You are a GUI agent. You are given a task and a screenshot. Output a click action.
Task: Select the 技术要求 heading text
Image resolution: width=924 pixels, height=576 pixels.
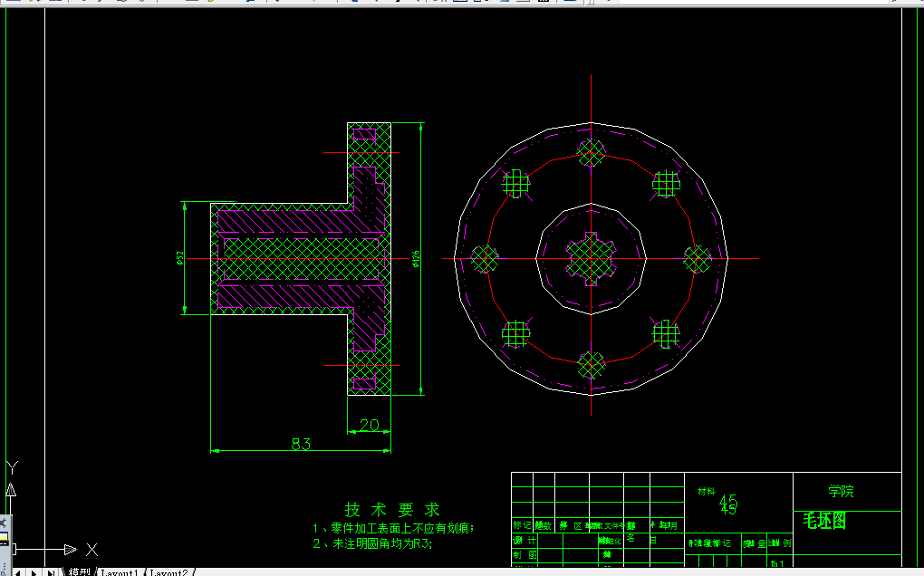point(392,510)
